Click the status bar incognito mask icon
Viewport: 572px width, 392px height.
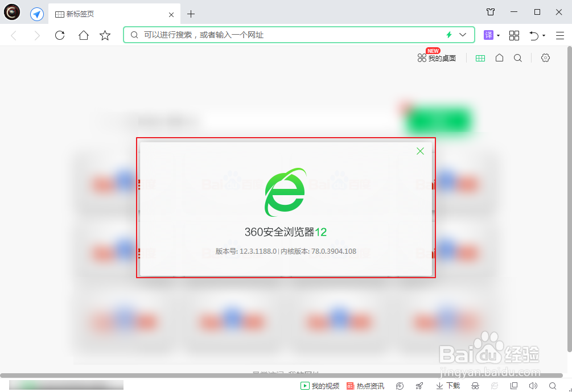475,386
